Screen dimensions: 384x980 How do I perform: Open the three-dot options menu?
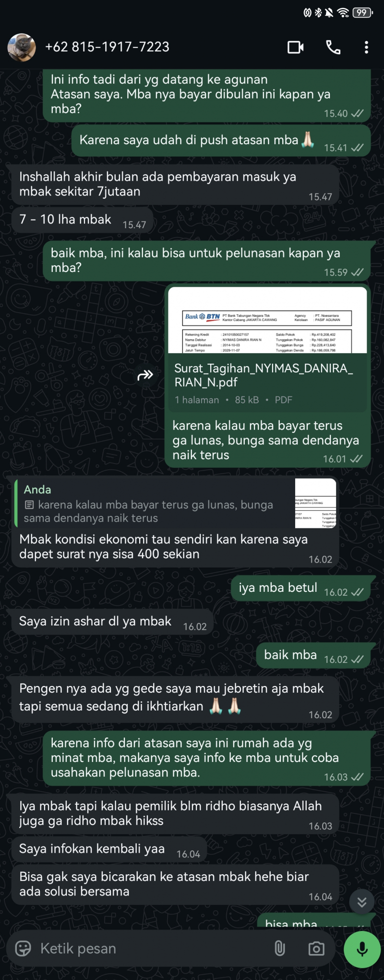pyautogui.click(x=366, y=47)
